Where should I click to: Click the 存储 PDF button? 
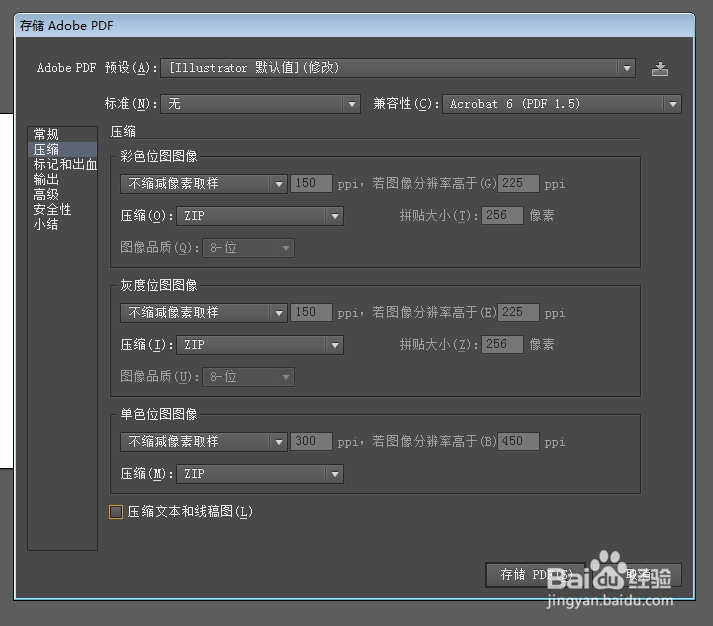[535, 575]
